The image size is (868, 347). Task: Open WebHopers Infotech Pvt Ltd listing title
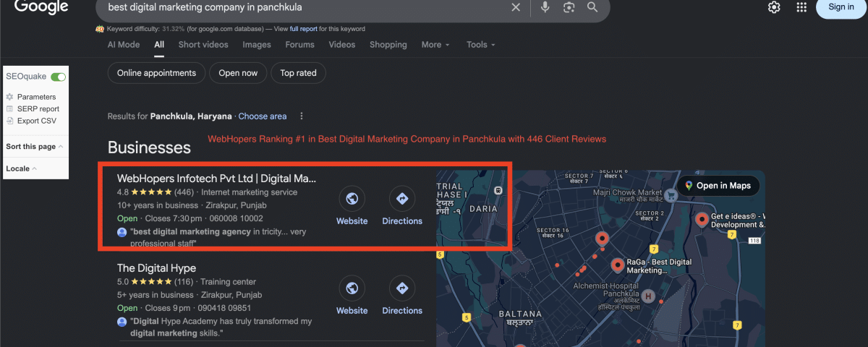point(217,179)
